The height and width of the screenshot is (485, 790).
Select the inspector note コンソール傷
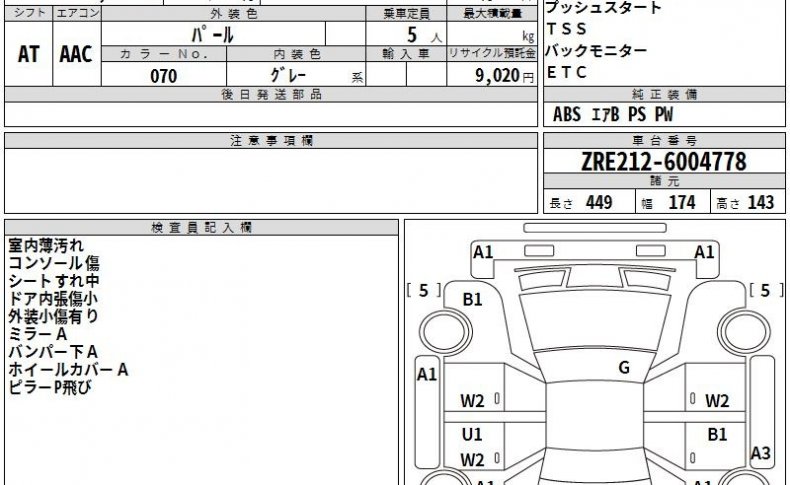coord(54,263)
